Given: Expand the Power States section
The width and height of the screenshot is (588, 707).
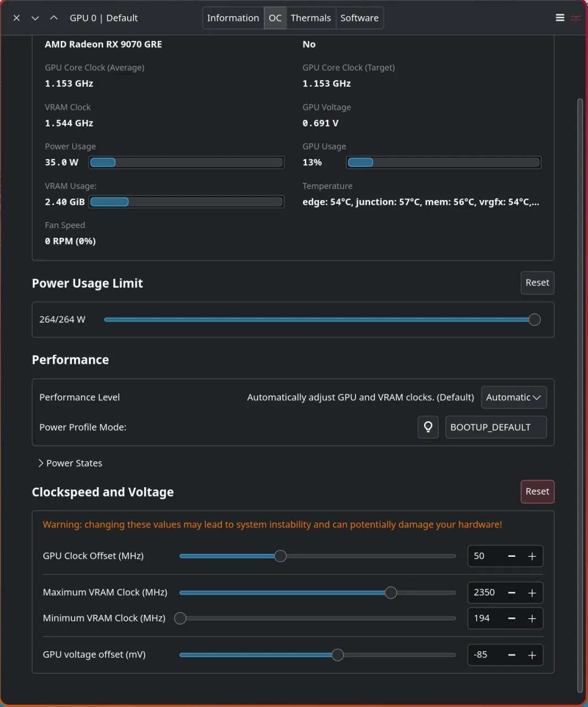Looking at the screenshot, I should pyautogui.click(x=70, y=463).
